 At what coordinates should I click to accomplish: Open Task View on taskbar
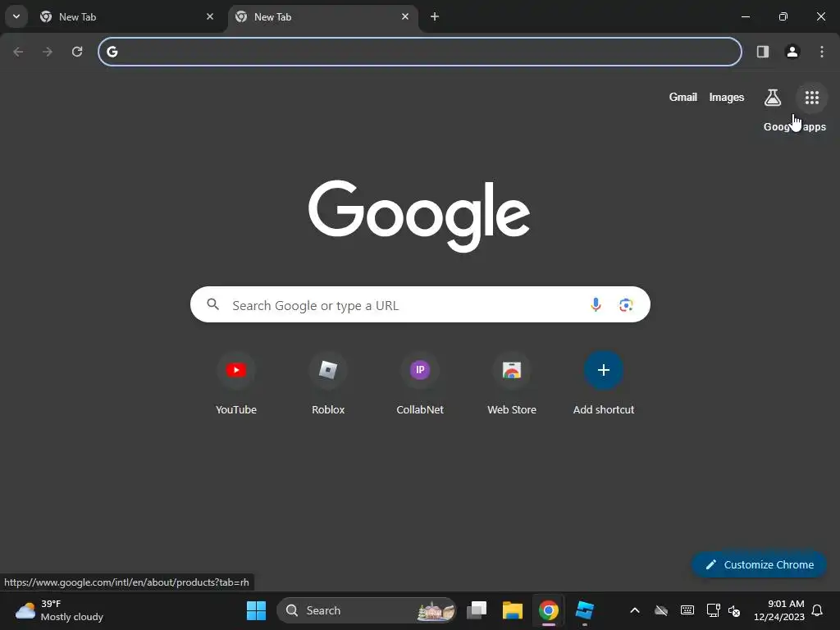(477, 610)
